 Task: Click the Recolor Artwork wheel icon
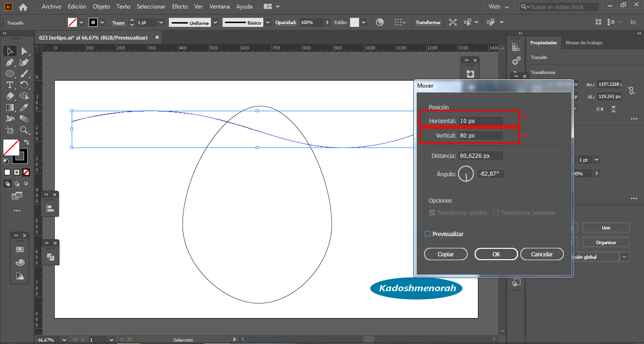pos(380,22)
